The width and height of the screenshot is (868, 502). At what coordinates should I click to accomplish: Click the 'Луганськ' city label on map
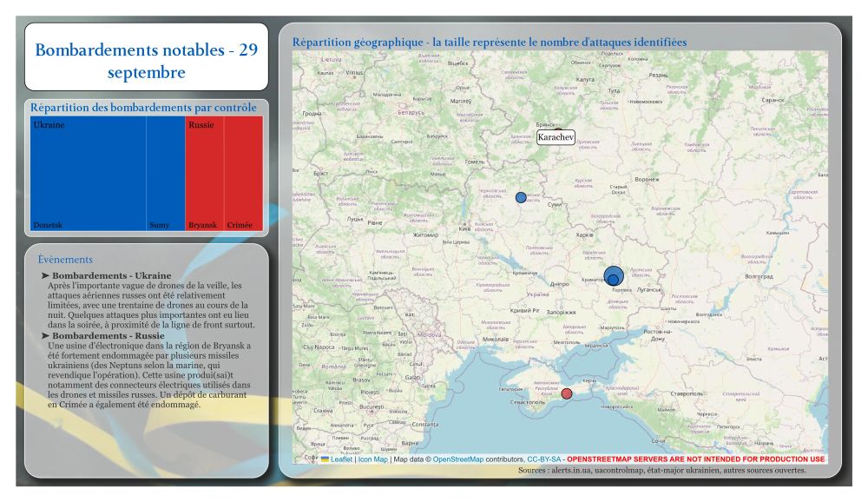648,290
